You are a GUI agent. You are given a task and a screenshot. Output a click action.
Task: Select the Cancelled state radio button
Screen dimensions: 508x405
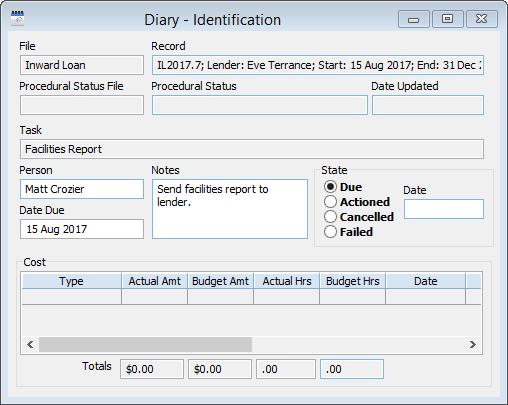point(330,217)
